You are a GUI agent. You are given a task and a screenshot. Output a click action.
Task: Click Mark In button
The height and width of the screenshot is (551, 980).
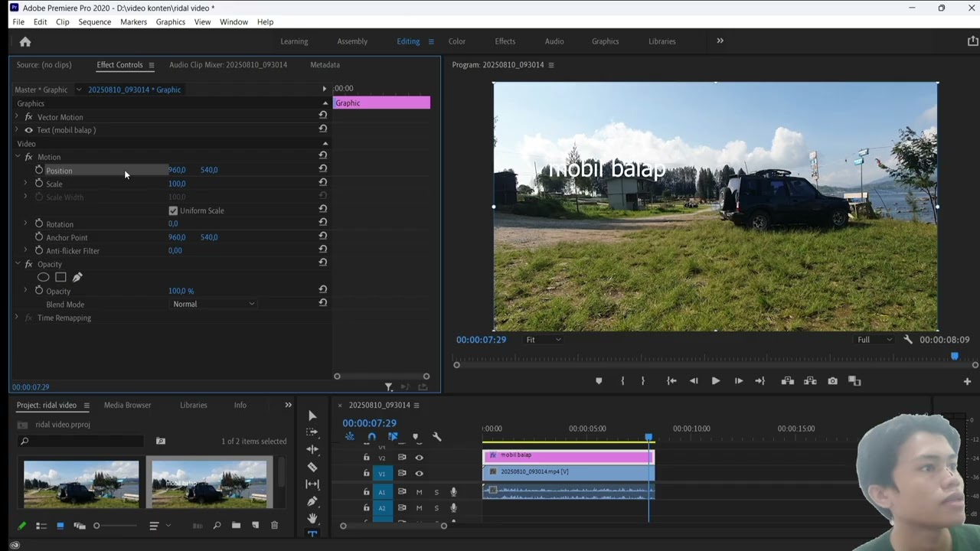click(x=622, y=381)
